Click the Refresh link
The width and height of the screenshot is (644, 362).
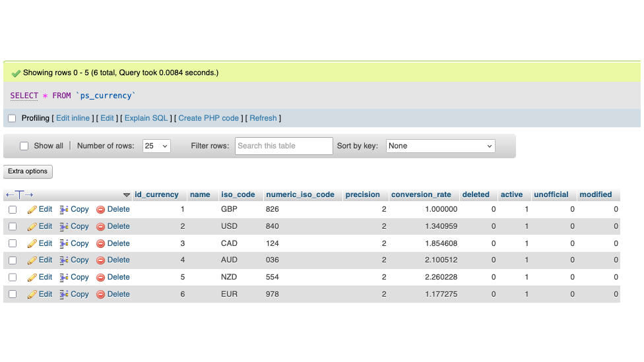(263, 118)
